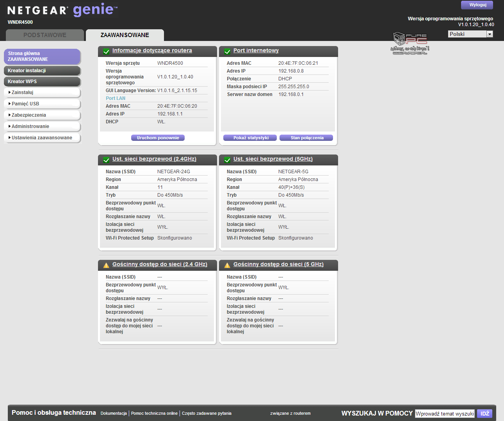Click the green check icon beside Informacje dotyczące routera
The image size is (504, 421).
pyautogui.click(x=106, y=51)
